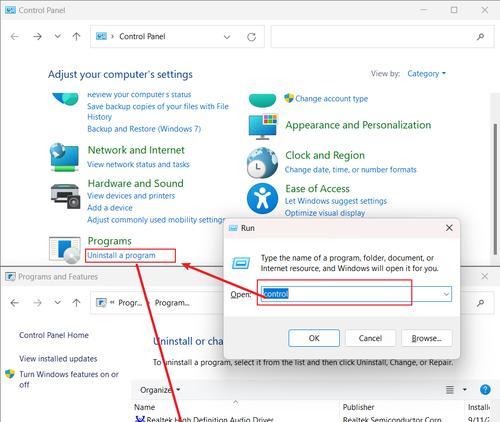The image size is (500, 422).
Task: Click Let Windows suggest settings
Action: tap(336, 201)
